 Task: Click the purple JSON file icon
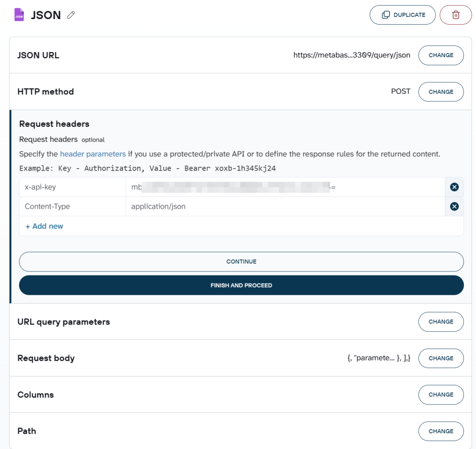click(19, 14)
